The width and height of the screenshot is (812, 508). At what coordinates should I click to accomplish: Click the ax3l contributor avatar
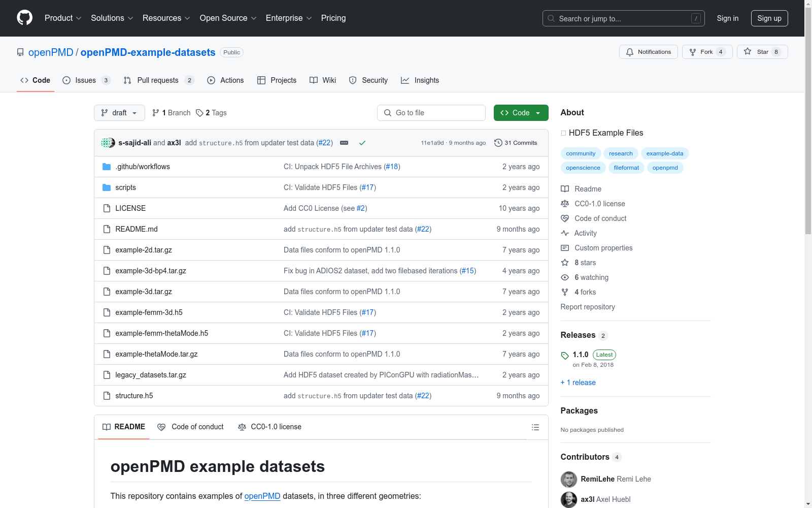pos(569,499)
